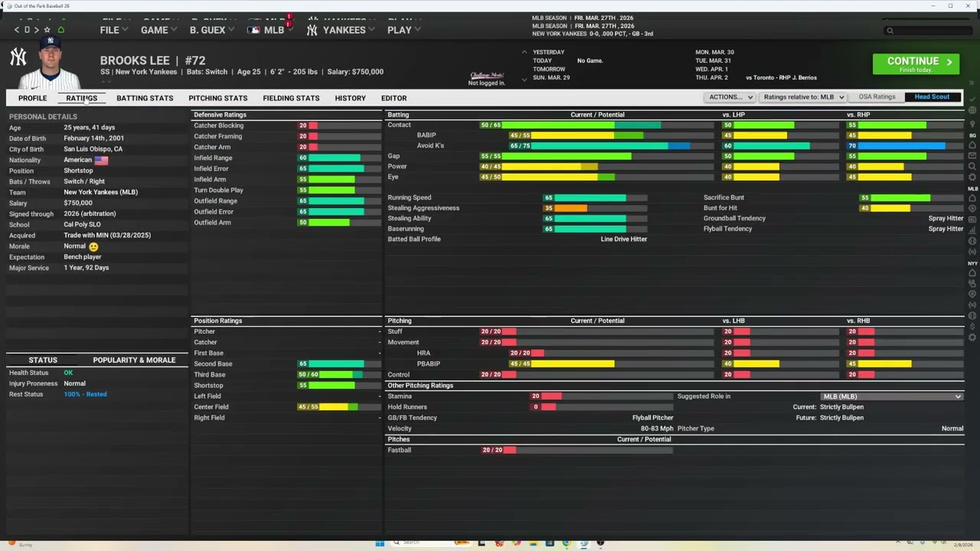Viewport: 980px width, 551px height.
Task: Click the 'Not logged in.' Challenge Mode status
Action: 487,83
